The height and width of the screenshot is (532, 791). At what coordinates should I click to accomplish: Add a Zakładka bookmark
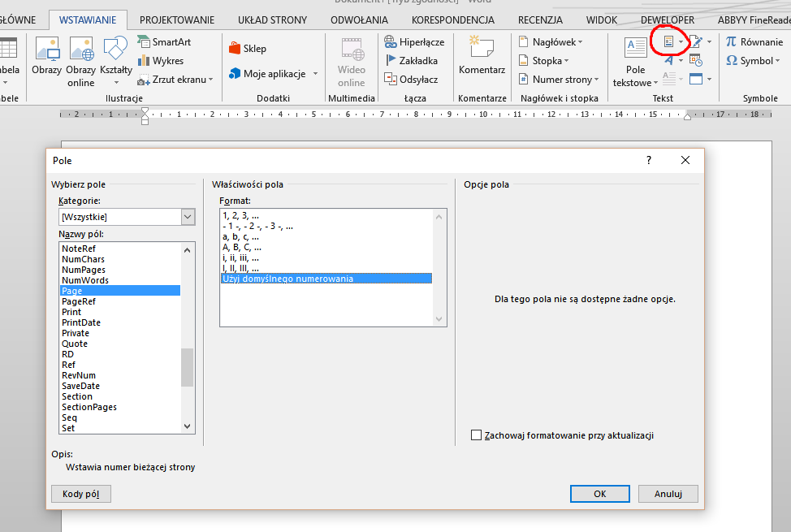(x=411, y=60)
